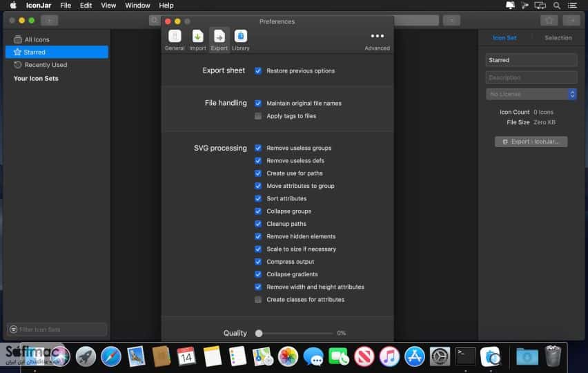The image size is (588, 373).
Task: Open the File menu
Action: click(x=66, y=6)
